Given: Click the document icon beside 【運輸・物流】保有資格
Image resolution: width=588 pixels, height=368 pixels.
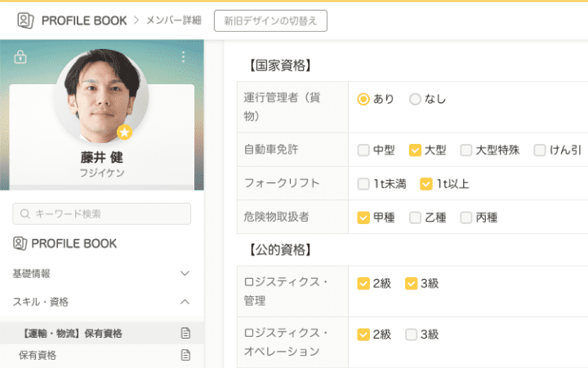Looking at the screenshot, I should 185,334.
